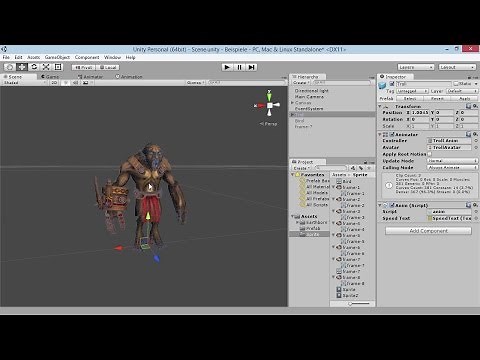
Task: Click the Persp label under scene gizmo
Action: pyautogui.click(x=269, y=124)
